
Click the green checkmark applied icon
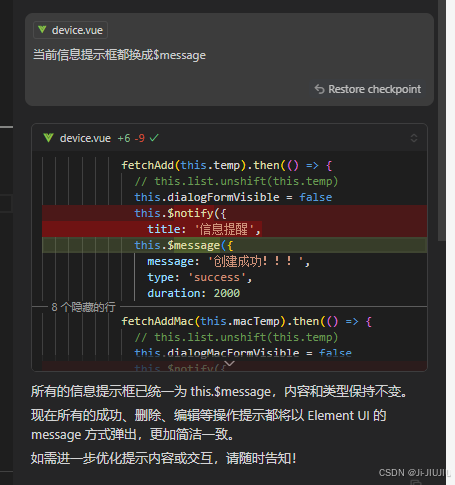[x=154, y=138]
